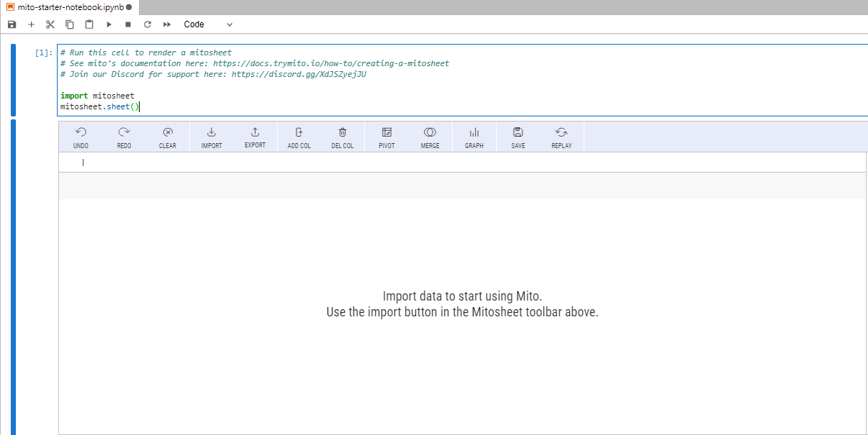Paste cell from clipboard

(x=89, y=24)
